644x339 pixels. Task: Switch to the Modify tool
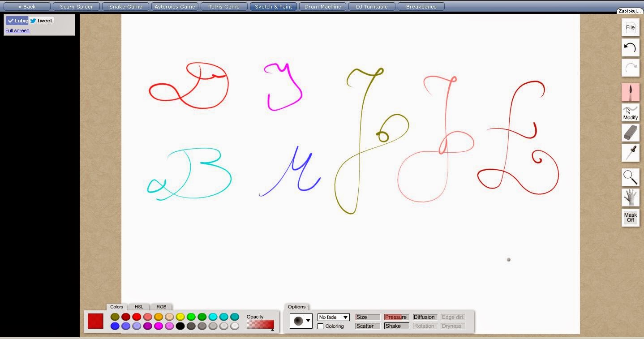(630, 113)
